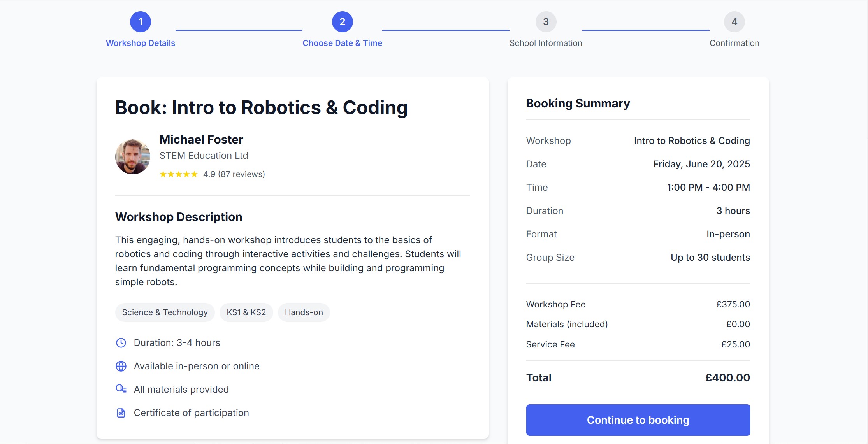Screen dimensions: 868x444
Task: Click step 2 circle in progress bar
Action: pyautogui.click(x=342, y=22)
